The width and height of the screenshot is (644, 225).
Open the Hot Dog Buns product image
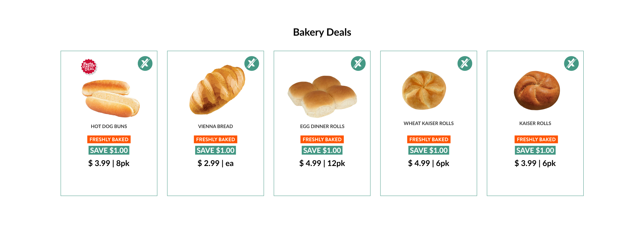111,99
